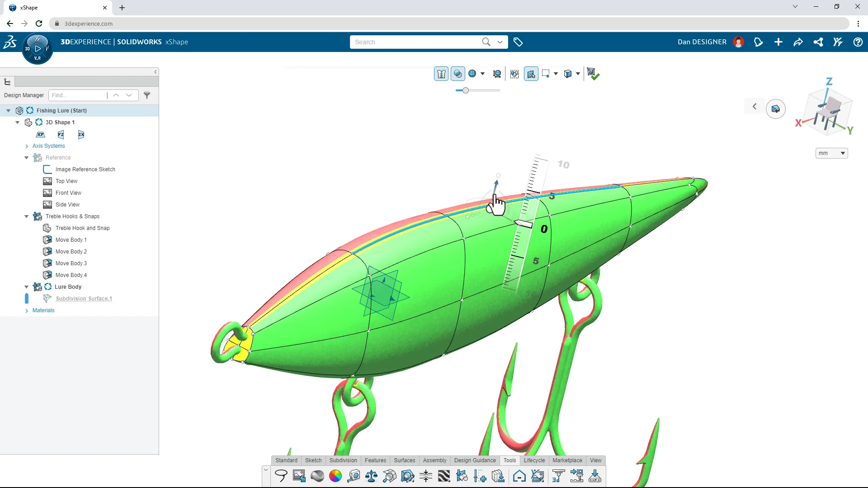
Task: Toggle the shaded sphere display mode
Action: point(458,73)
